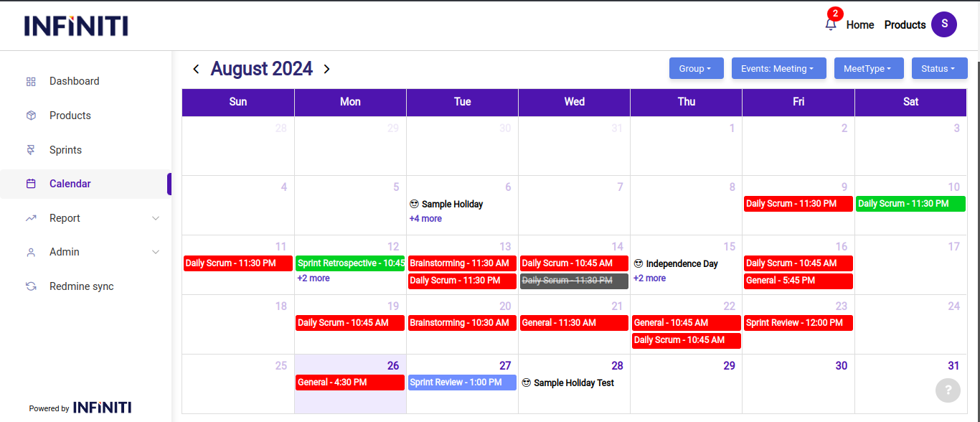Open the Events: Meeting dropdown

[x=778, y=69]
